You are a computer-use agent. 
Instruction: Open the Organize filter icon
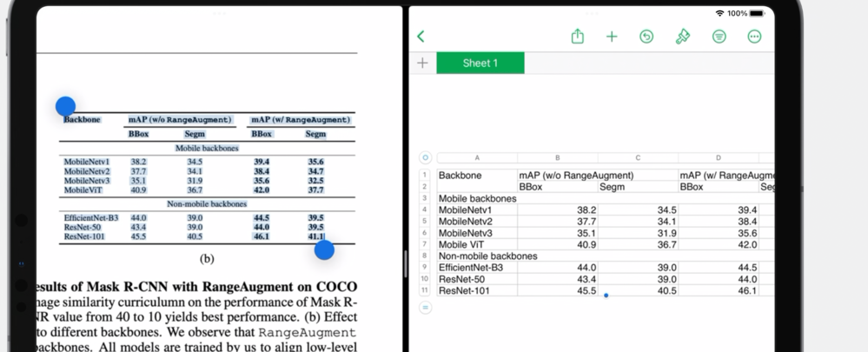(x=719, y=37)
